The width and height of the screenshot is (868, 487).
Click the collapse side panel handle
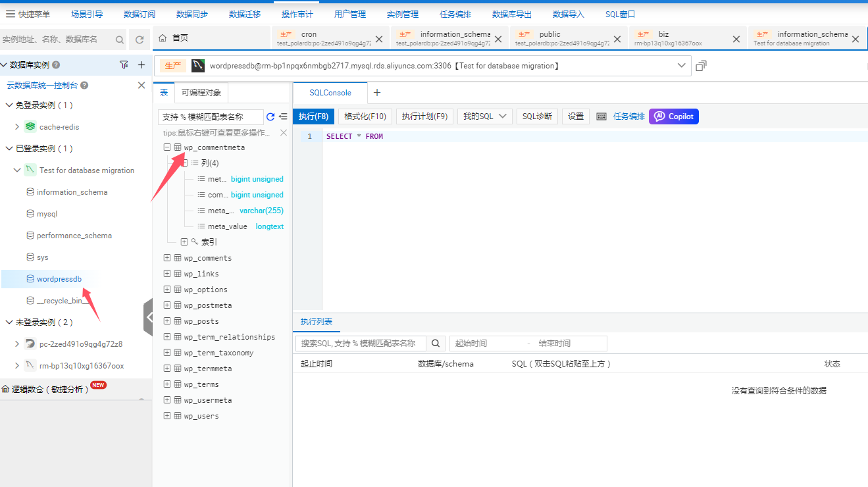point(148,317)
